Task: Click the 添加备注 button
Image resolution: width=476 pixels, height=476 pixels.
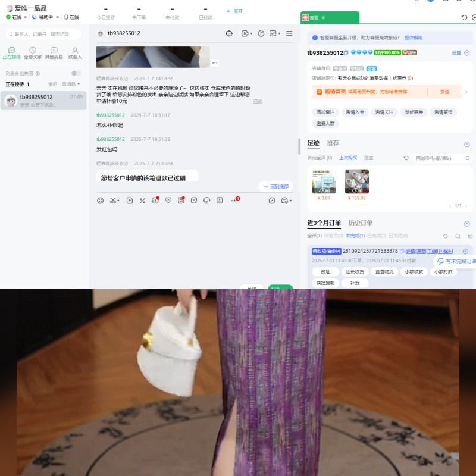Action: 325,112
